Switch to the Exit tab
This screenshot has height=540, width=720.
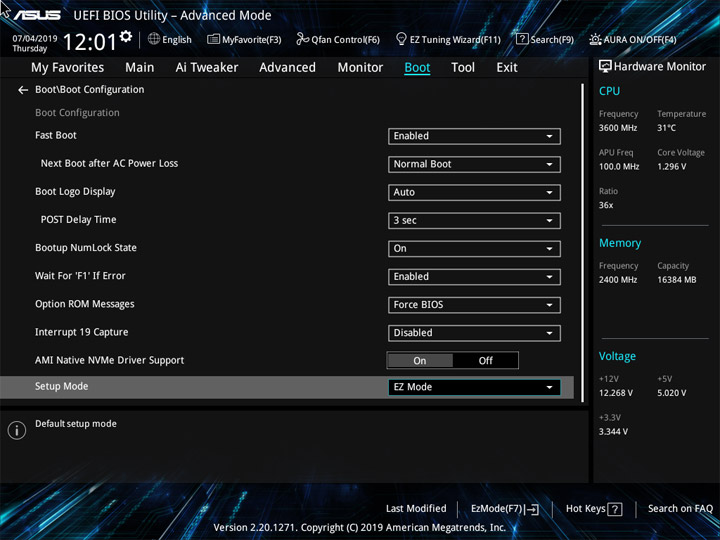tap(507, 68)
